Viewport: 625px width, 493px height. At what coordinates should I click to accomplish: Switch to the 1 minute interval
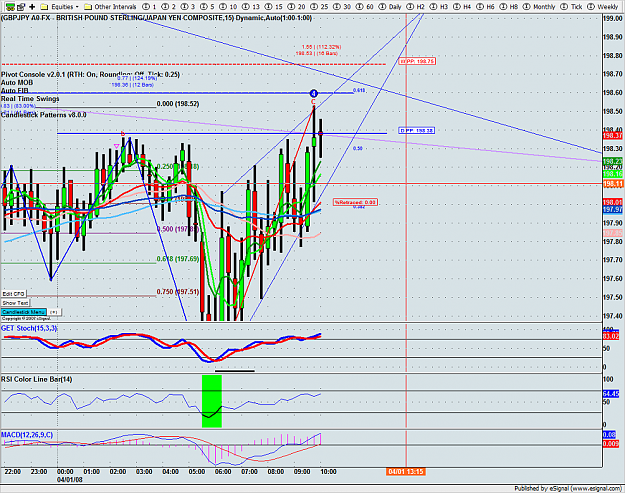(149, 7)
